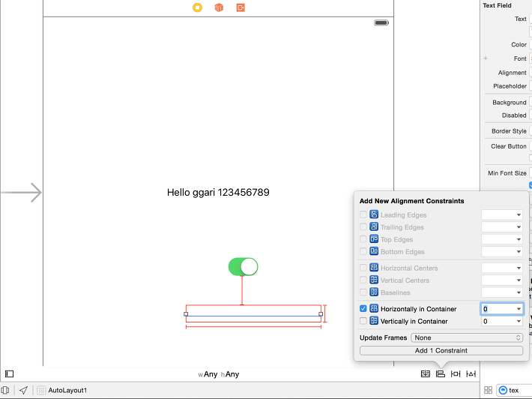Click the Leading Edges alignment icon

point(374,214)
